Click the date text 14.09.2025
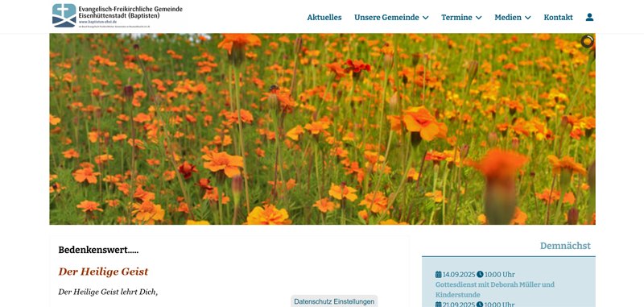 [459, 275]
